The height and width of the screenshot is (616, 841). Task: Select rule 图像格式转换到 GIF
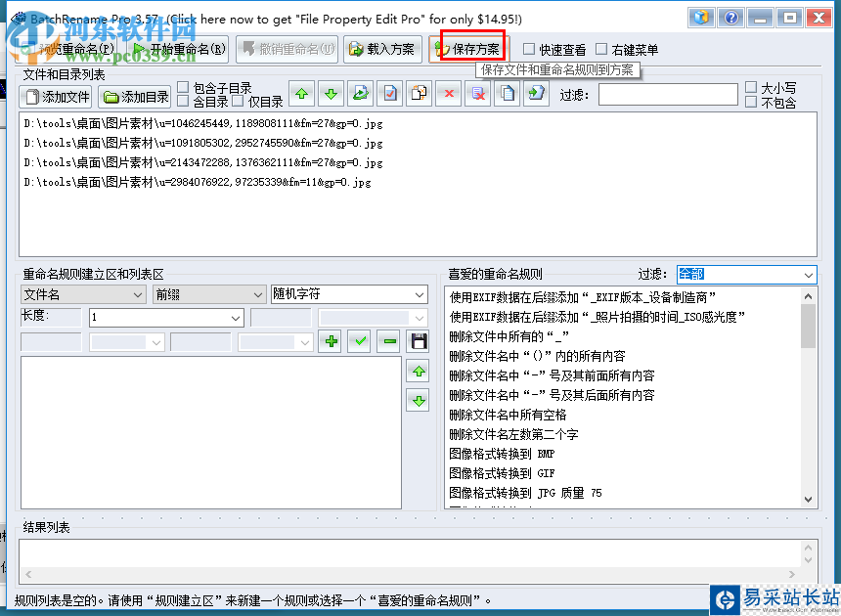[x=502, y=473]
